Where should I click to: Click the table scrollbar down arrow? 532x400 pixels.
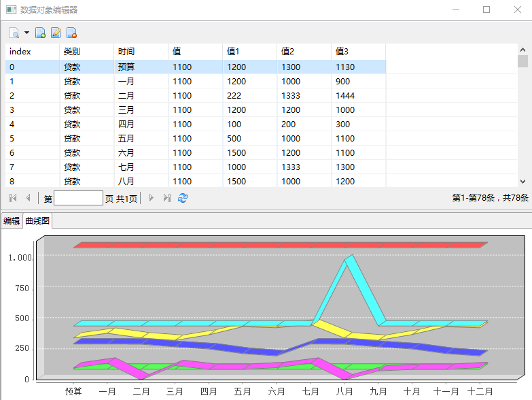pyautogui.click(x=523, y=182)
